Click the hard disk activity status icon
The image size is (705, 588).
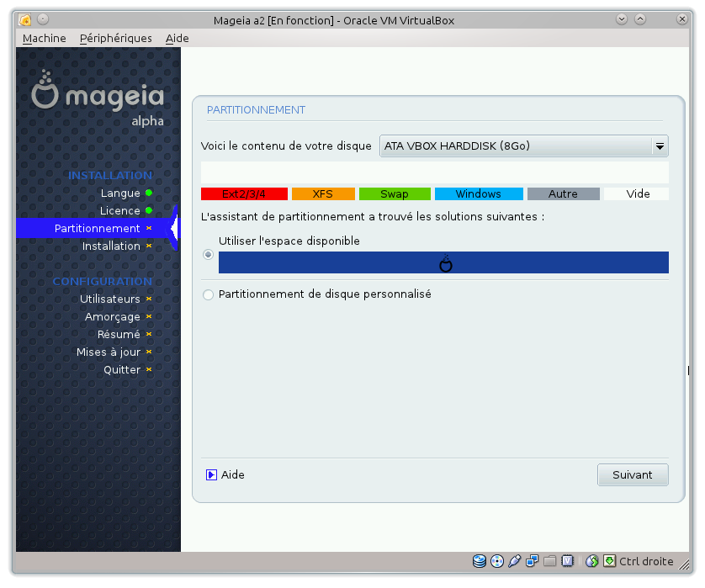point(480,561)
